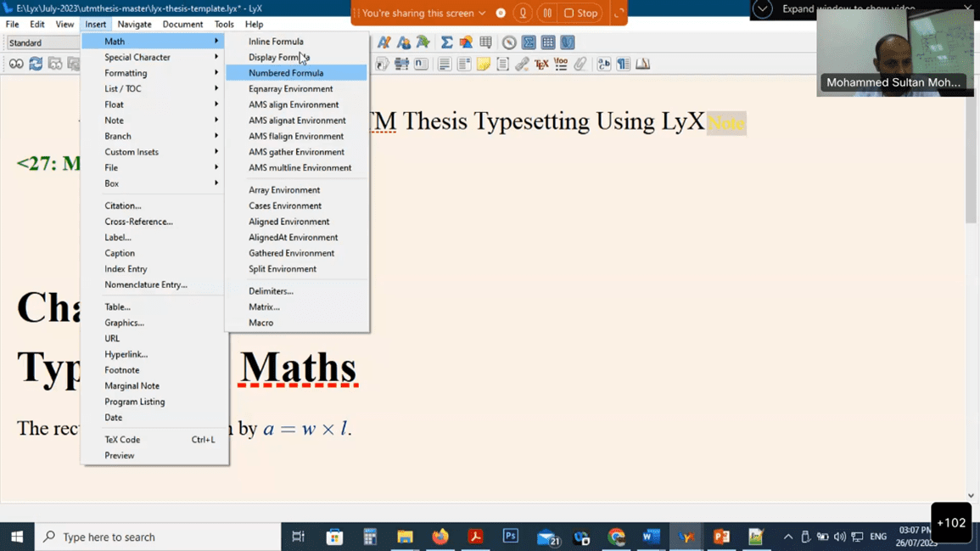Stop screen sharing in Zoom
The width and height of the screenshot is (980, 551).
(581, 13)
